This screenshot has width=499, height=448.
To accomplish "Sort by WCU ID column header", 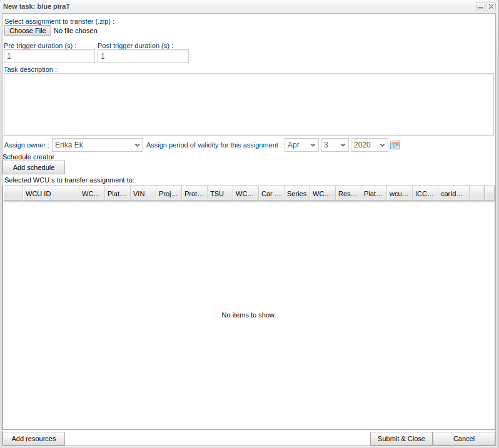I will point(50,194).
